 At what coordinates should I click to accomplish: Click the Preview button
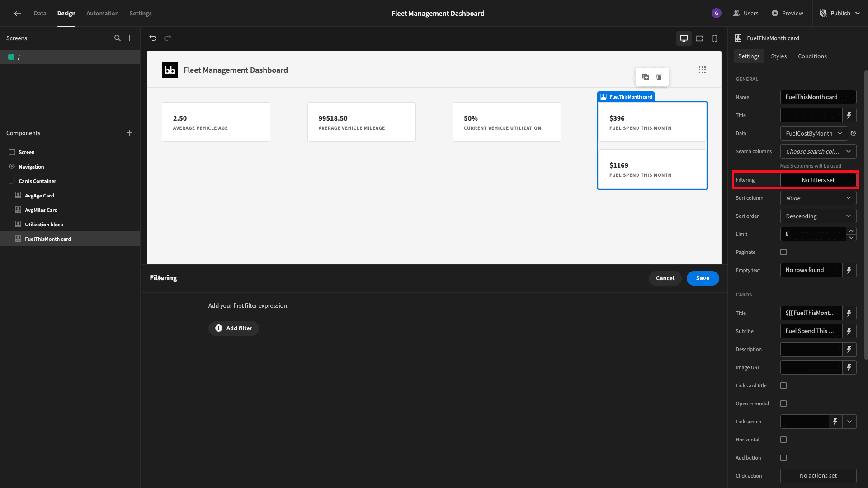(x=787, y=14)
